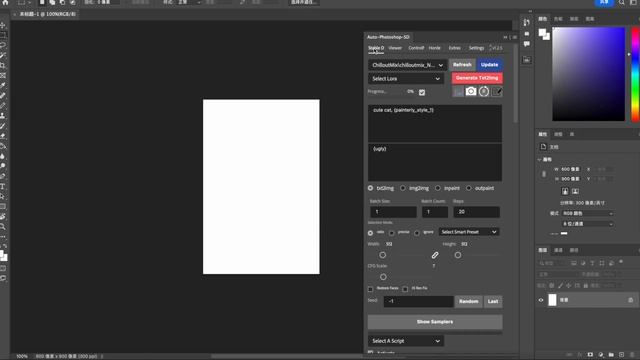The image size is (640, 360).
Task: Open the Viewer tab in the SD panel
Action: click(x=395, y=48)
